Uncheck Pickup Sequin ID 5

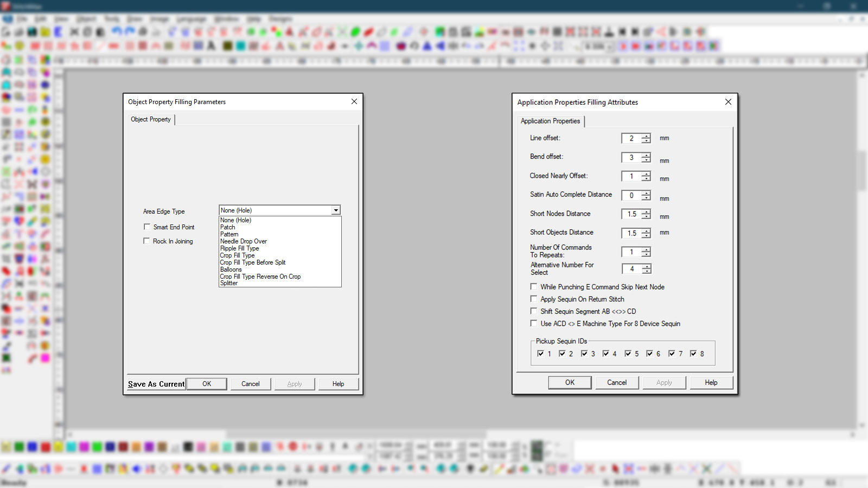[628, 354]
